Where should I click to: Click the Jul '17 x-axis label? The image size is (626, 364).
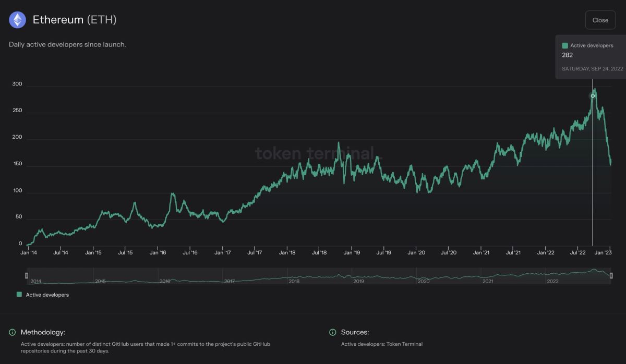255,253
